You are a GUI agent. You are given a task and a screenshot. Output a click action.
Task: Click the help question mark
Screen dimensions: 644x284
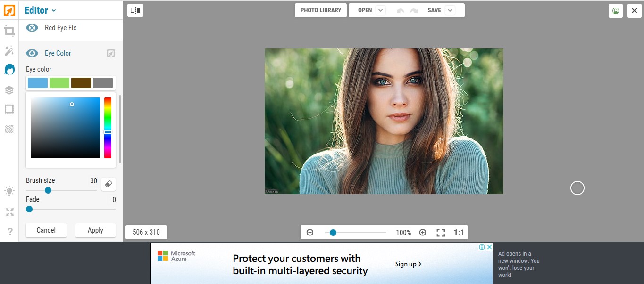click(x=9, y=231)
